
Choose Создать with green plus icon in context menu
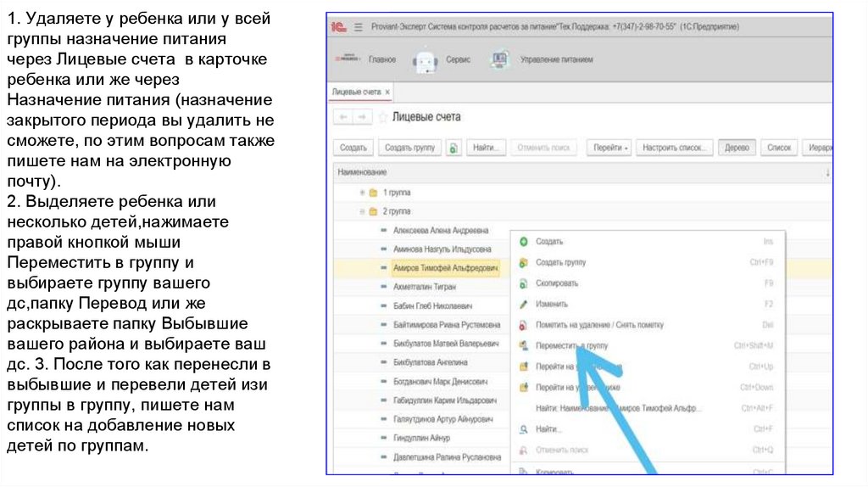pos(647,242)
